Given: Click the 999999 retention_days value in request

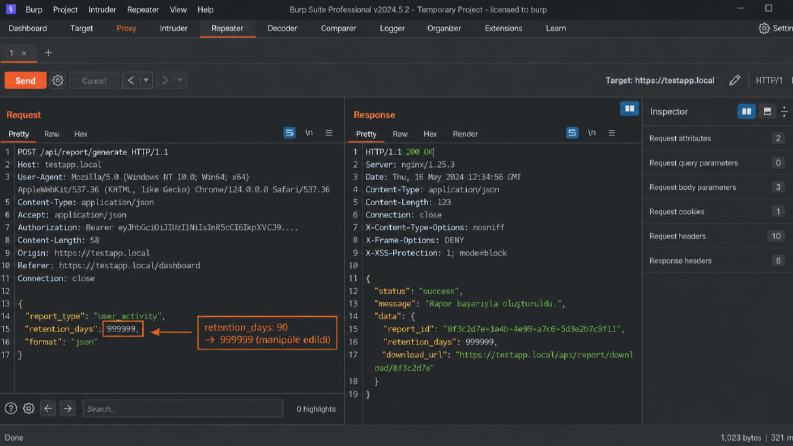Looking at the screenshot, I should pyautogui.click(x=121, y=329).
